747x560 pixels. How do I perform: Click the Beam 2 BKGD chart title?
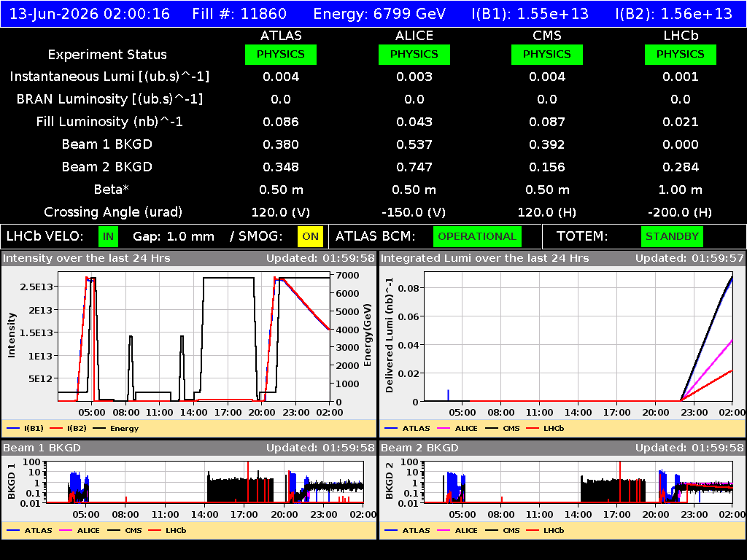419,448
